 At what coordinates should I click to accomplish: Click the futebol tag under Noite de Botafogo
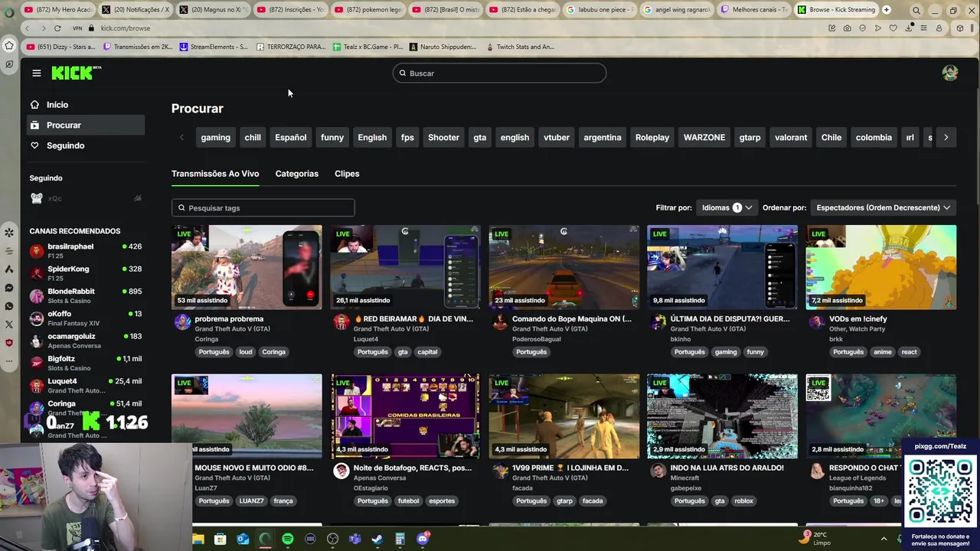[408, 500]
